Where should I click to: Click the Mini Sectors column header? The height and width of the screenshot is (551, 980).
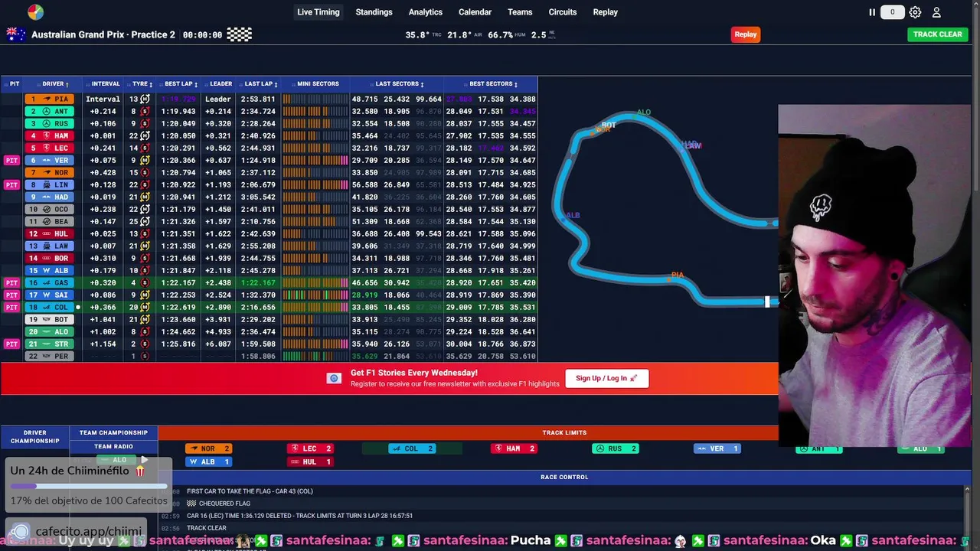point(317,84)
